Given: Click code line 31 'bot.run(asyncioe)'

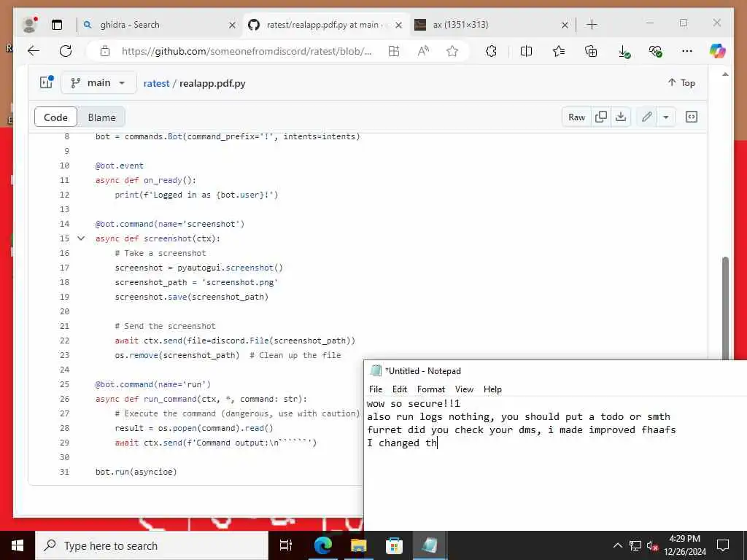Looking at the screenshot, I should coord(136,472).
